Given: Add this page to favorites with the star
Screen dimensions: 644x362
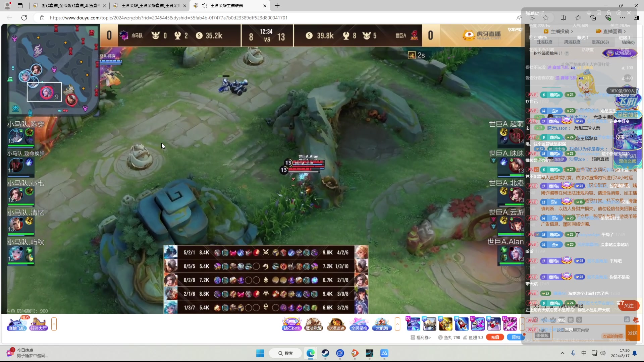Looking at the screenshot, I should pyautogui.click(x=546, y=18).
